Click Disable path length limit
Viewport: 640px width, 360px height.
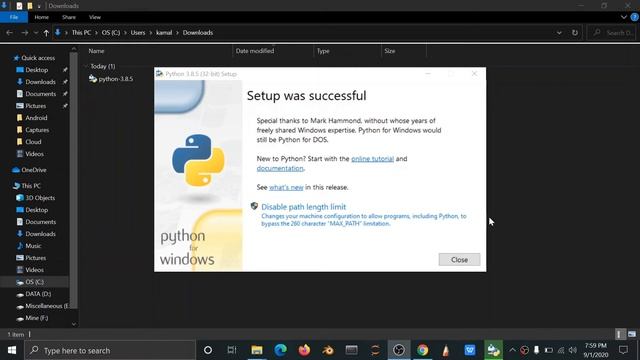click(x=303, y=207)
